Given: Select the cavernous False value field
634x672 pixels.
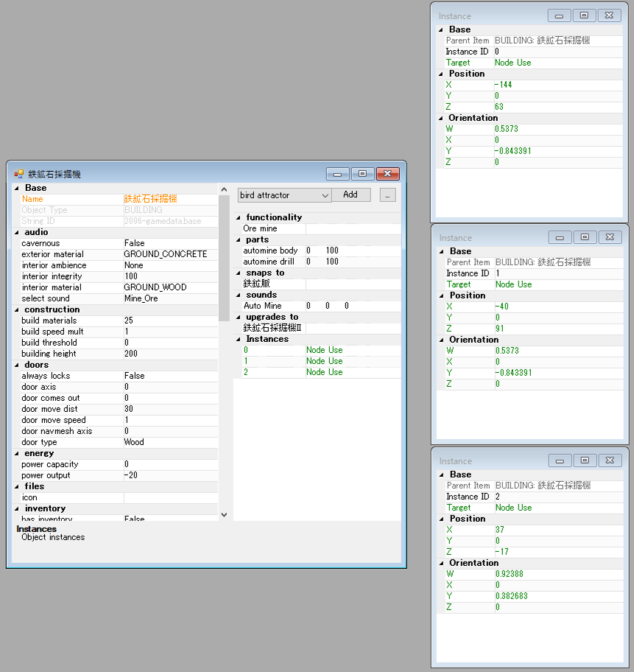Looking at the screenshot, I should click(x=171, y=243).
